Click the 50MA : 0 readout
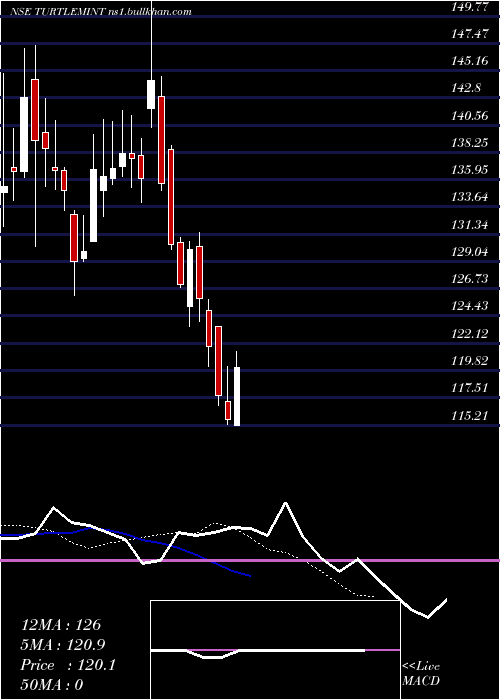 52,685
